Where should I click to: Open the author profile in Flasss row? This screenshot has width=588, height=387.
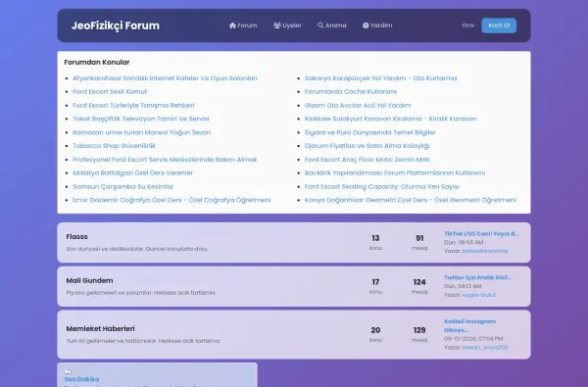click(x=485, y=251)
